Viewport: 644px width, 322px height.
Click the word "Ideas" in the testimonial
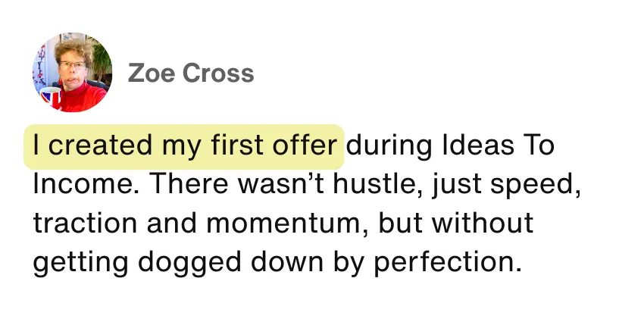click(x=478, y=145)
